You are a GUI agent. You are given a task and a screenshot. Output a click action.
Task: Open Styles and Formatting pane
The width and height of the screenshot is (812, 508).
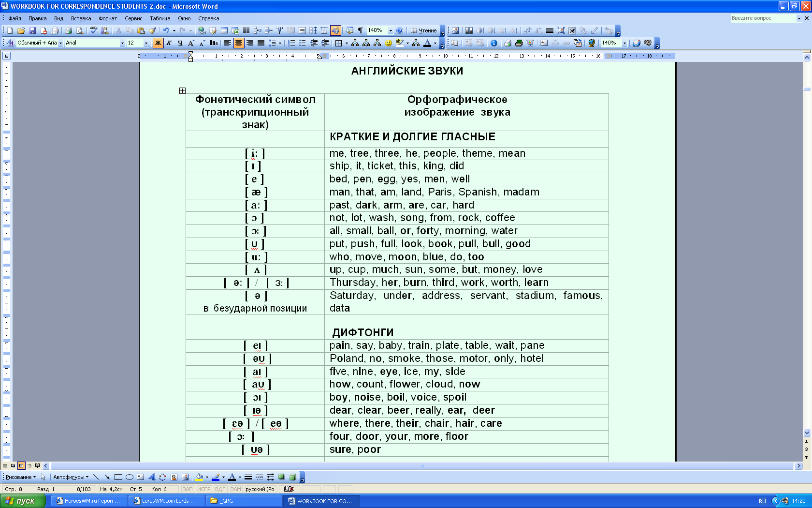[x=10, y=43]
